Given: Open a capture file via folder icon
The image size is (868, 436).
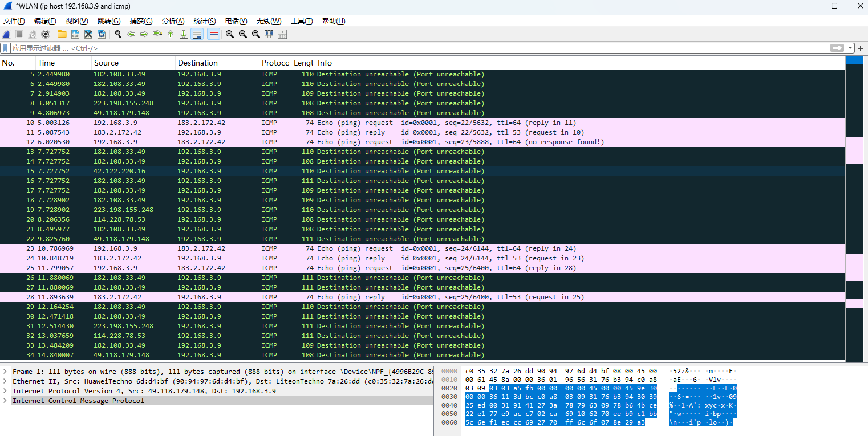Looking at the screenshot, I should pos(62,34).
